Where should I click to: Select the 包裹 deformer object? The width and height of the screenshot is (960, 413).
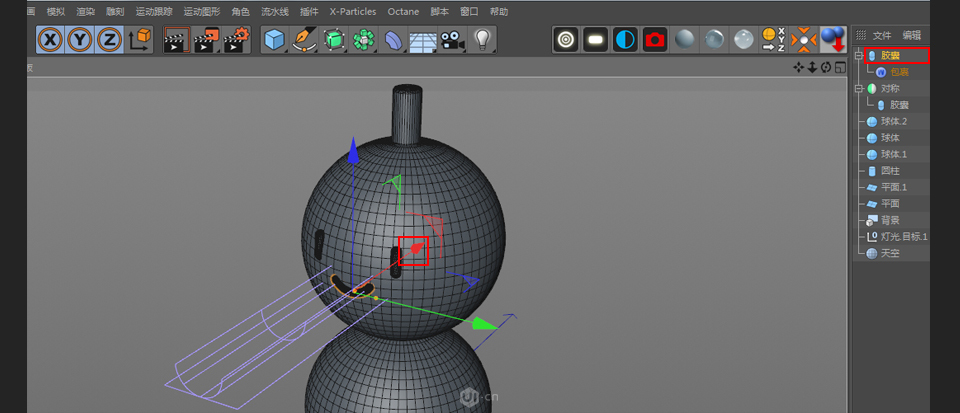click(900, 72)
